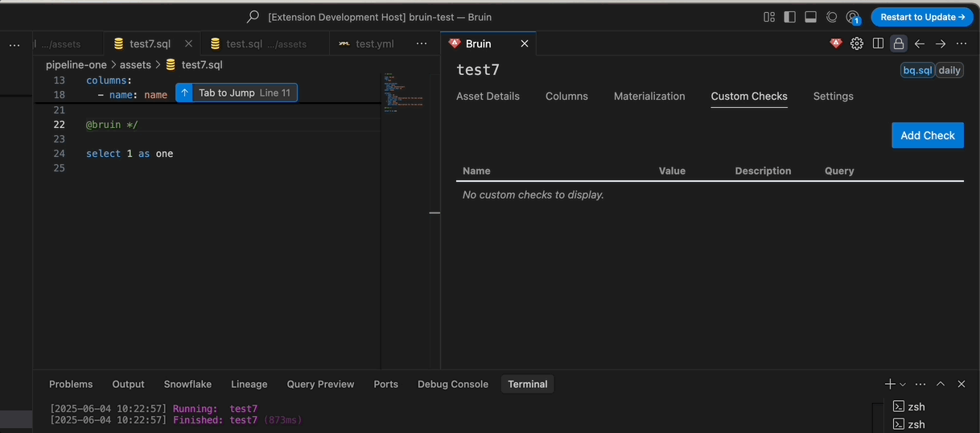
Task: Open the Output panel tab
Action: pos(128,384)
